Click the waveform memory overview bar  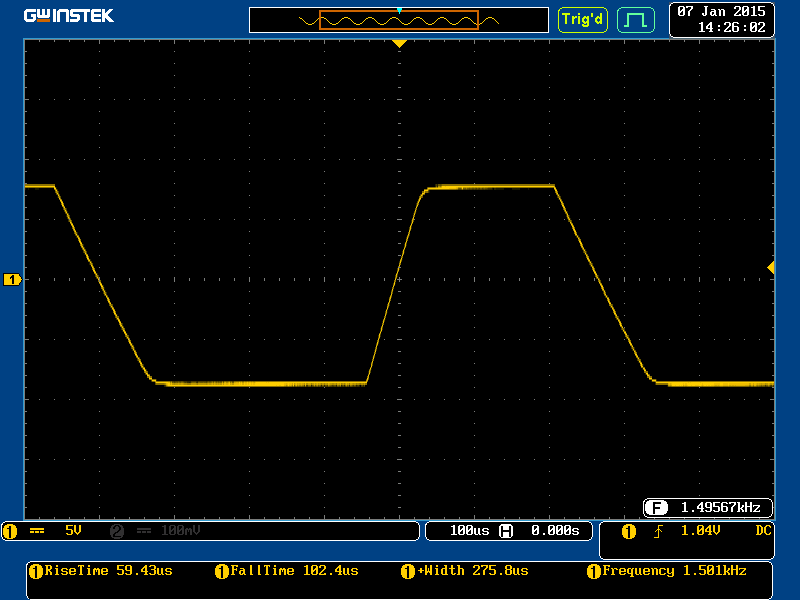tap(399, 19)
